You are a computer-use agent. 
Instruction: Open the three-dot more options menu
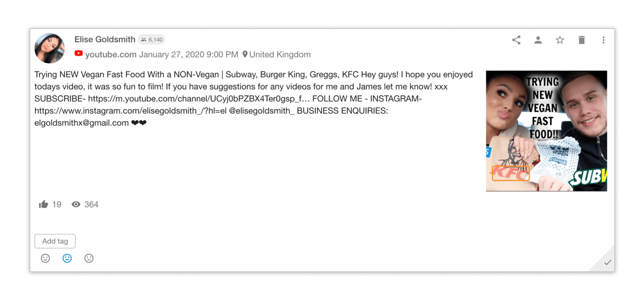(x=603, y=40)
